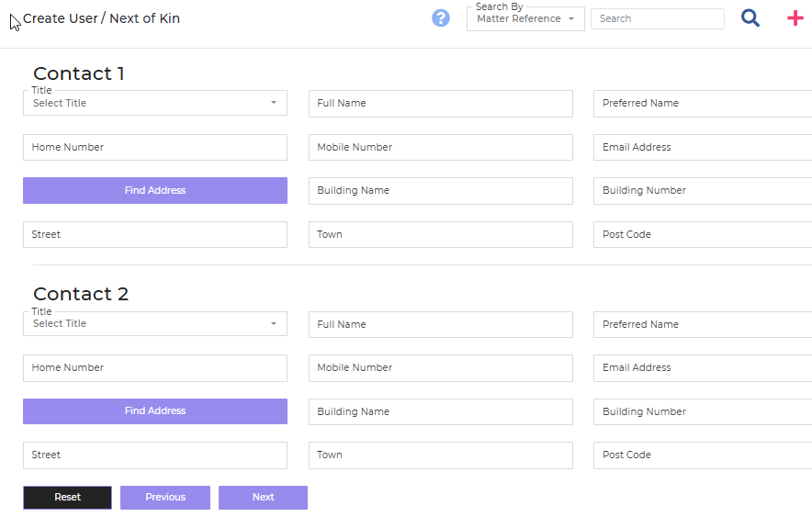The image size is (812, 517).
Task: Select Contact 2 Town field
Action: pos(441,455)
